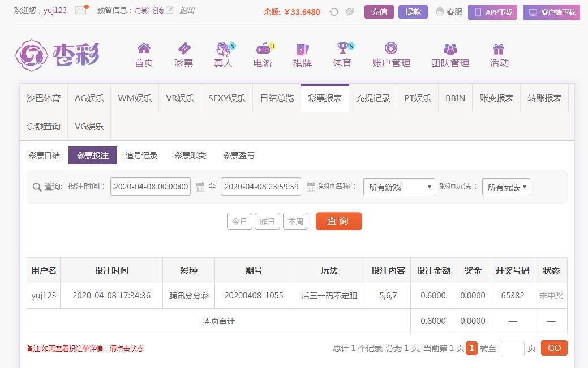Click the page number input field

coord(513,348)
